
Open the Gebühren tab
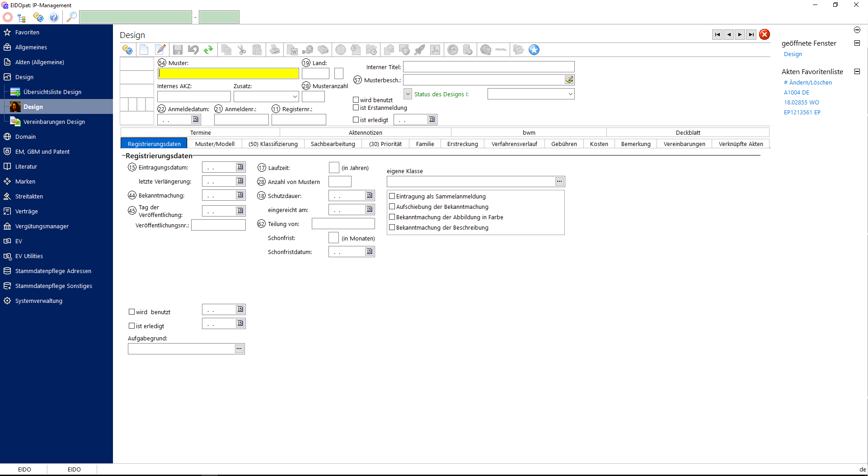564,144
